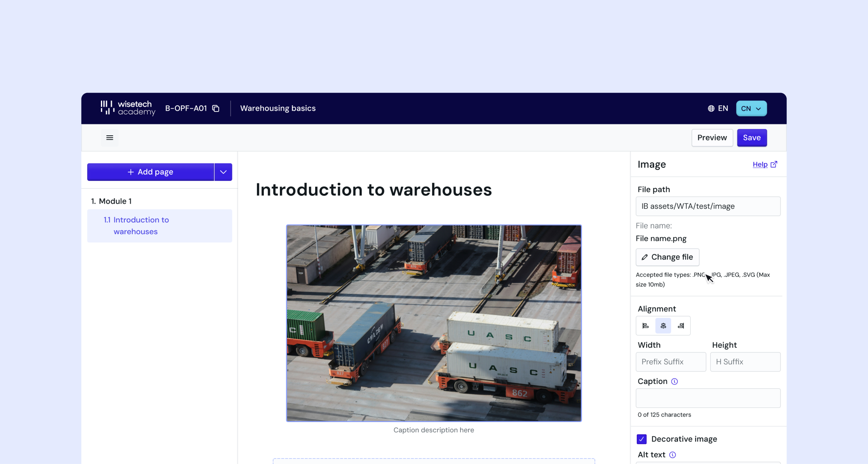Open the Help link

765,165
